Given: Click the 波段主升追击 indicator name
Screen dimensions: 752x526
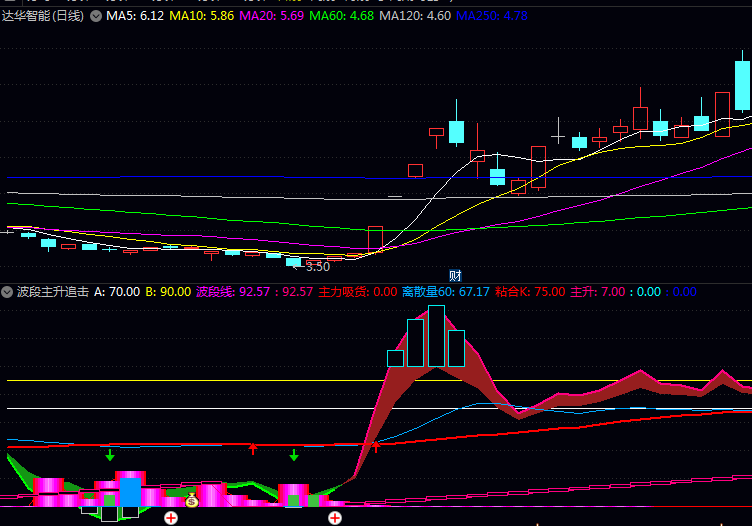Looking at the screenshot, I should click(x=52, y=292).
